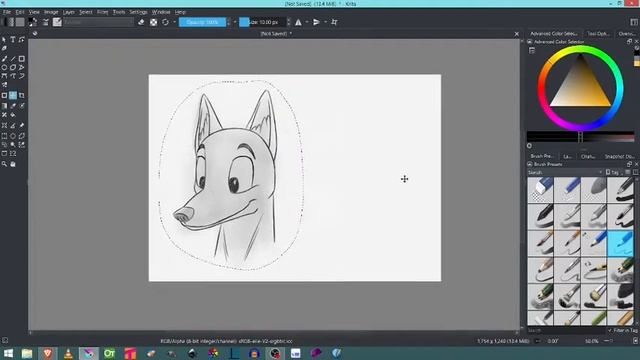Open the zoom percentage dropdown showing 50.0%
Viewport: 640px width, 360px height.
[592, 341]
